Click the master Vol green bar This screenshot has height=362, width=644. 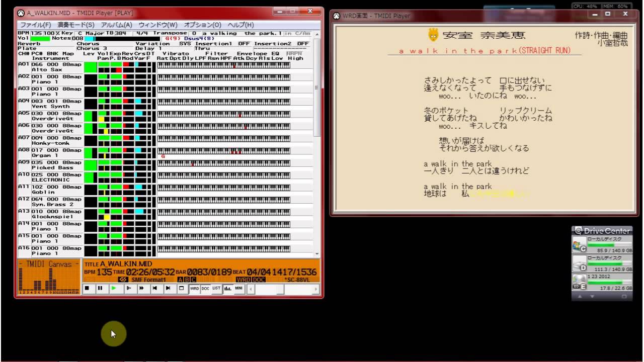pyautogui.click(x=40, y=38)
